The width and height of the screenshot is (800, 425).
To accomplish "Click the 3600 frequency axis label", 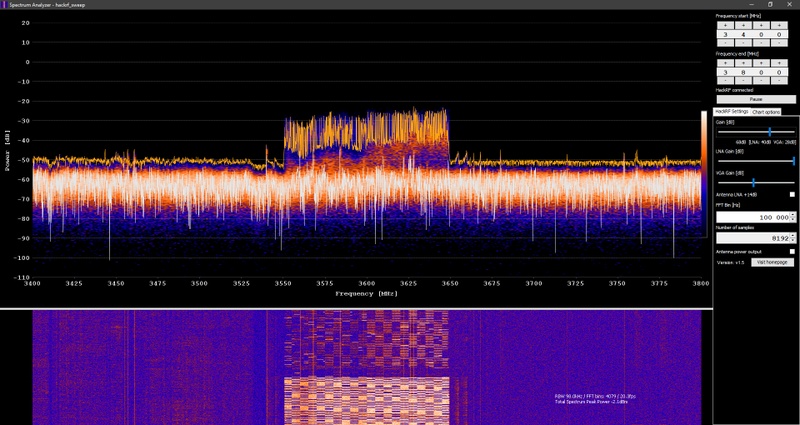I will pyautogui.click(x=366, y=283).
